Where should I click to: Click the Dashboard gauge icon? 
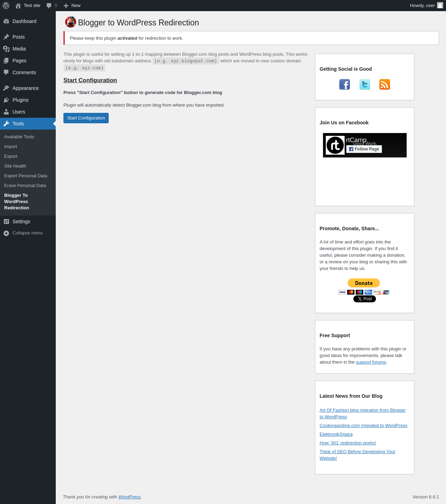coord(6,21)
